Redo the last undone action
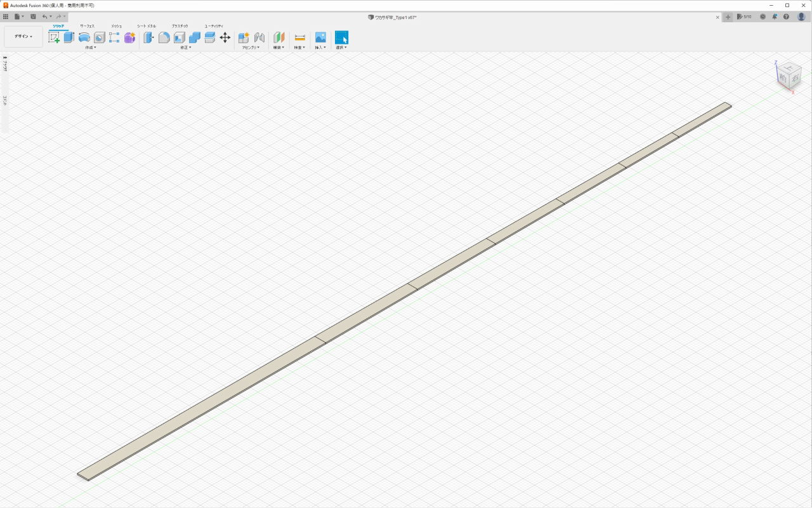This screenshot has width=812, height=508. (x=58, y=17)
